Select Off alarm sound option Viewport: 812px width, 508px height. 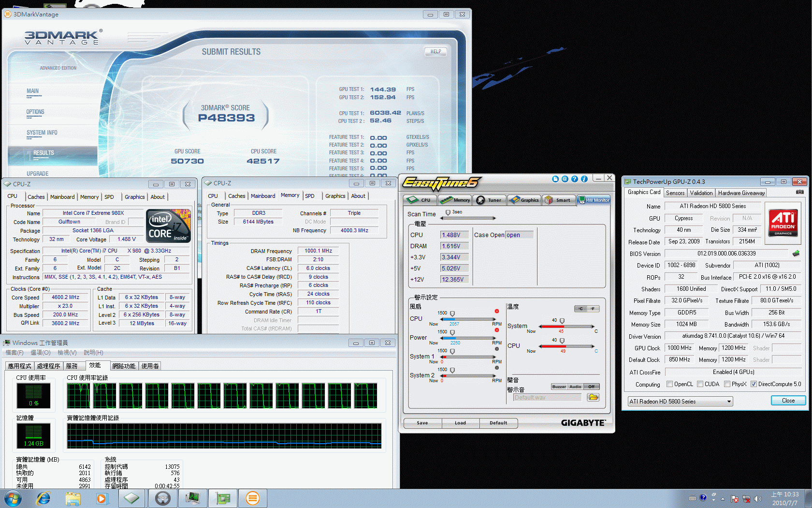pyautogui.click(x=591, y=387)
